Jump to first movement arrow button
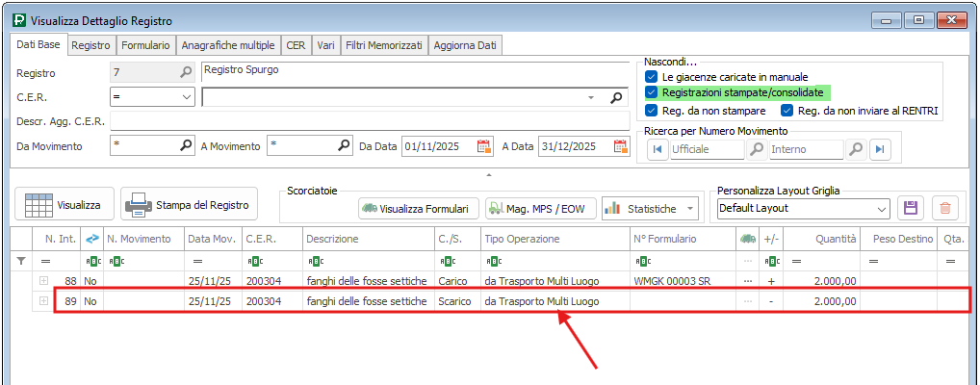This screenshot has height=385, width=980. click(x=658, y=149)
